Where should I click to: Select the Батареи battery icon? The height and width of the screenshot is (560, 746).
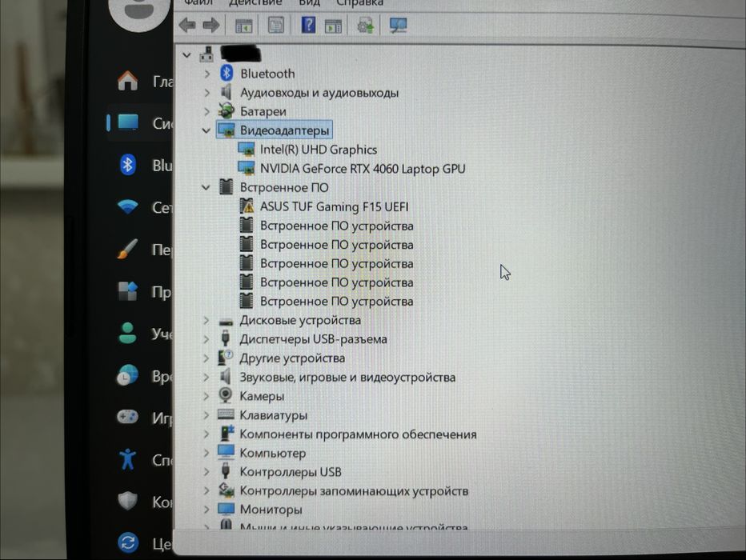point(227,110)
